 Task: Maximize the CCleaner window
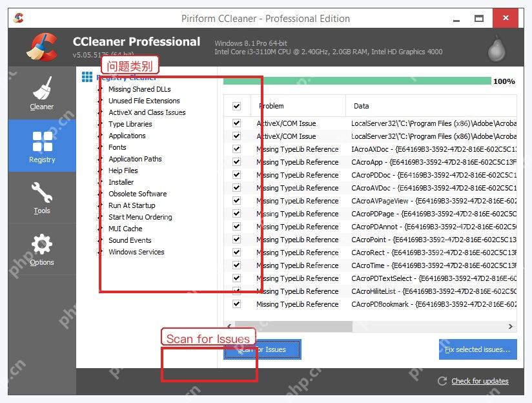[x=478, y=18]
